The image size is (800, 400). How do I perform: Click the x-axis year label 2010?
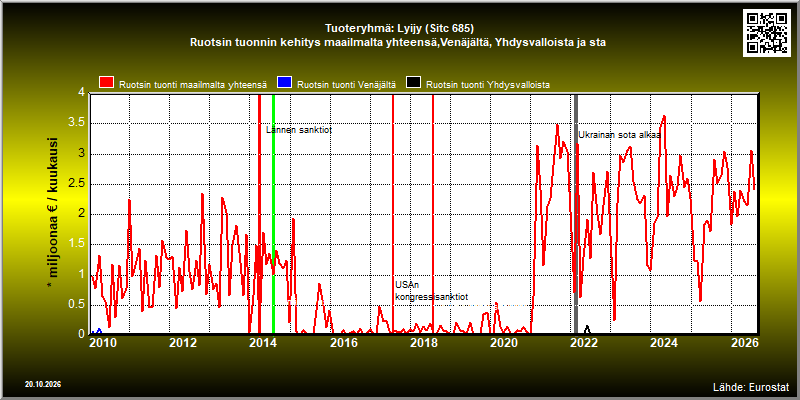[104, 343]
